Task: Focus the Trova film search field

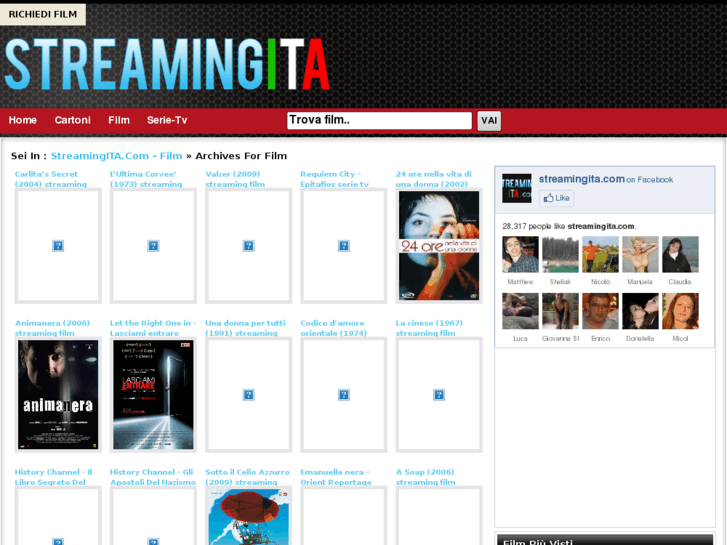Action: click(x=379, y=121)
